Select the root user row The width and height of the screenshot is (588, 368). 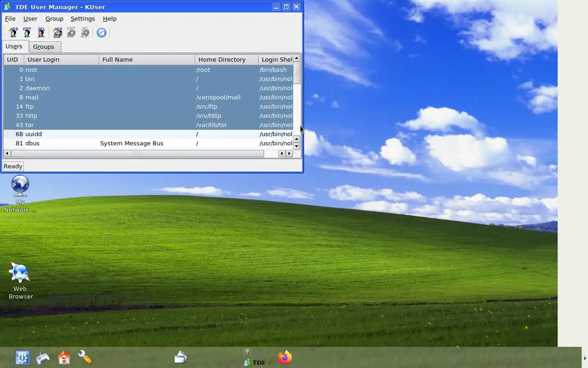tap(148, 69)
